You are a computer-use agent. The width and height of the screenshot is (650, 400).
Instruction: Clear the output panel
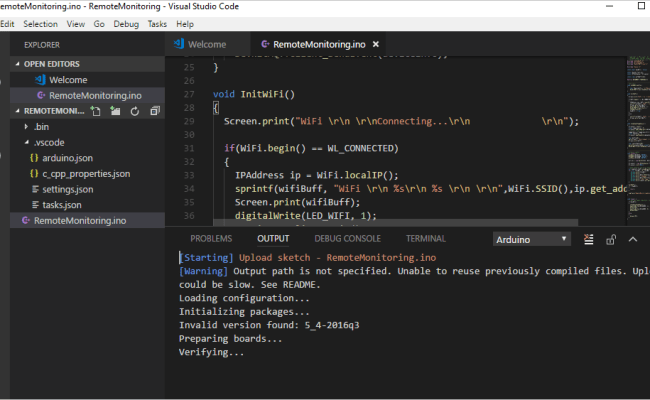coord(588,240)
